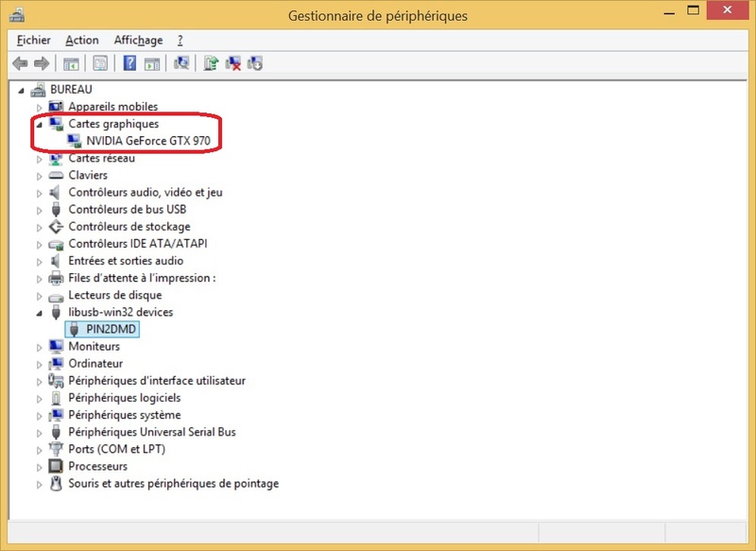Select Périphériques logiciels label
The image size is (756, 551).
click(125, 398)
